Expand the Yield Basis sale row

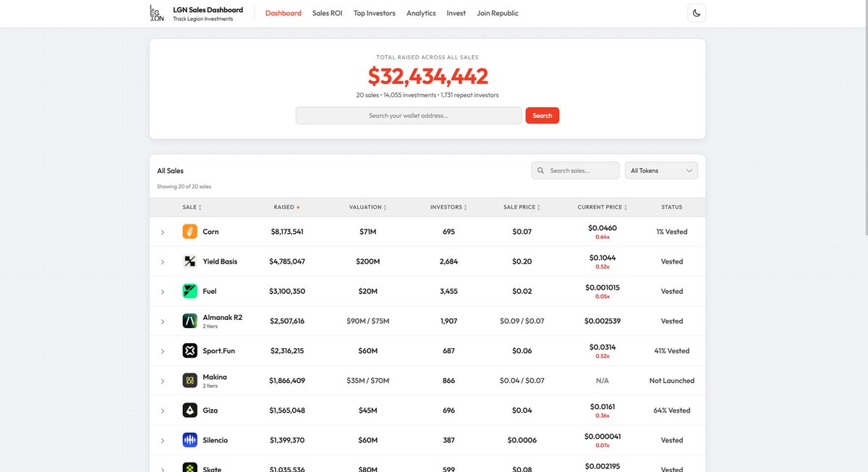pyautogui.click(x=162, y=262)
